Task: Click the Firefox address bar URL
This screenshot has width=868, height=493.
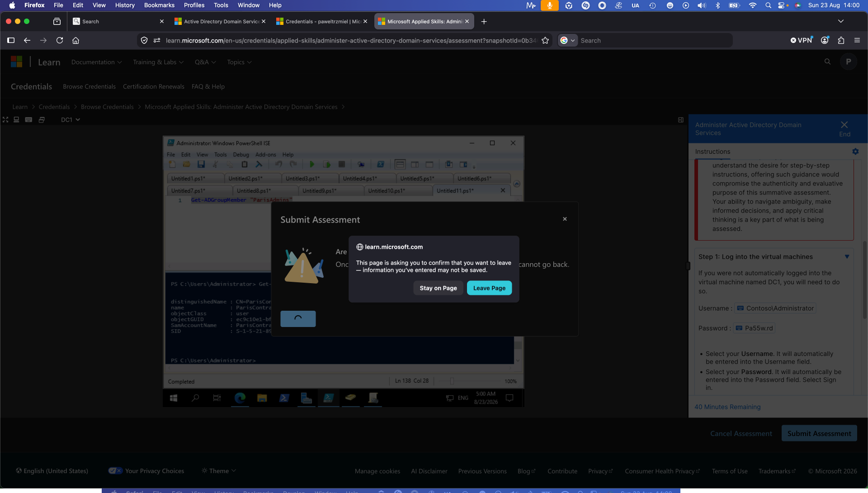Action: click(351, 40)
